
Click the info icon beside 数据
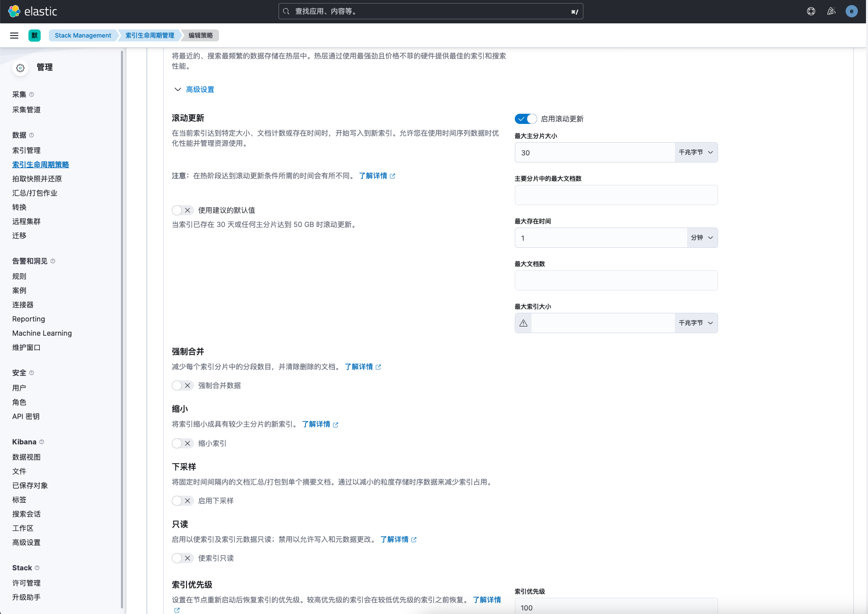(32, 135)
